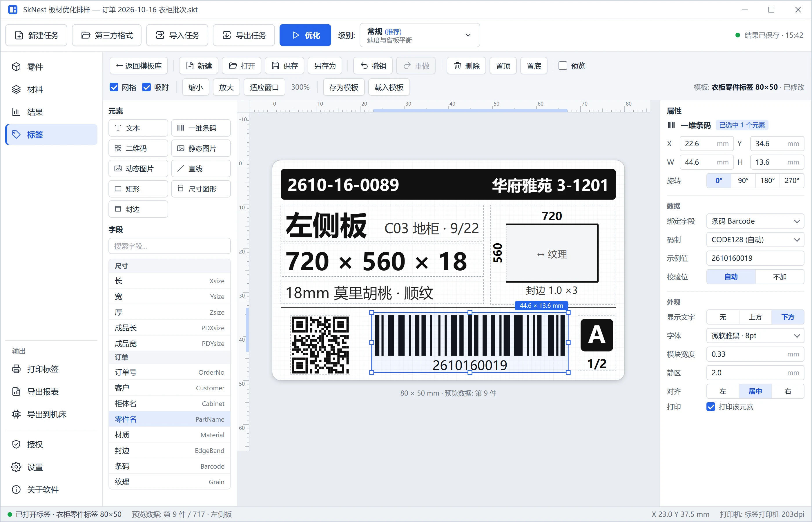Click 置底 send to back

[x=534, y=66]
